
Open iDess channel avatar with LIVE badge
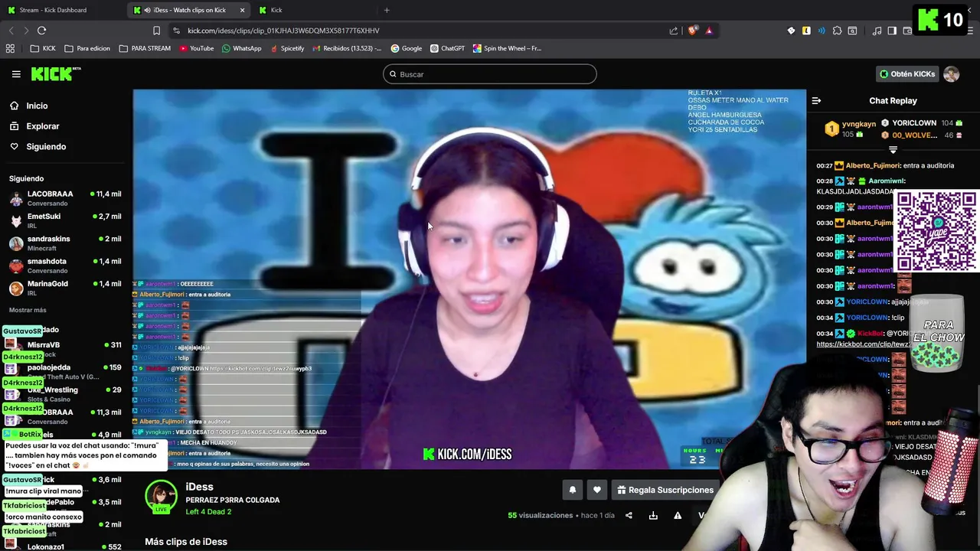click(161, 497)
